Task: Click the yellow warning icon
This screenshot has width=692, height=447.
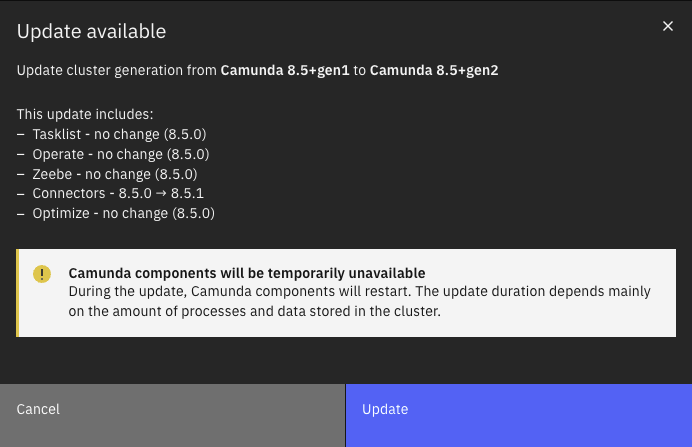Action: tap(42, 273)
